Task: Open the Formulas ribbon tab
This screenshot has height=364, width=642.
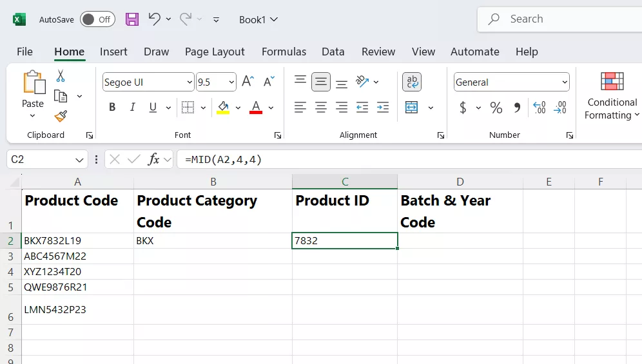Action: click(x=284, y=52)
